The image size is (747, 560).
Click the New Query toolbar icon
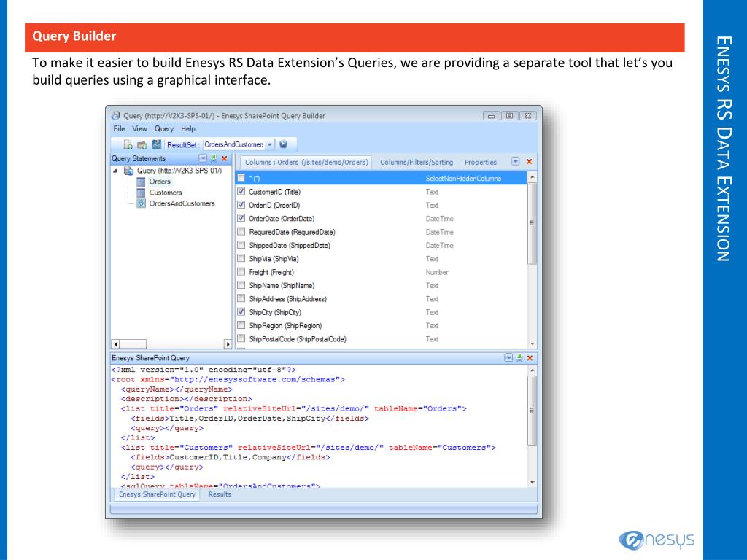click(x=128, y=144)
